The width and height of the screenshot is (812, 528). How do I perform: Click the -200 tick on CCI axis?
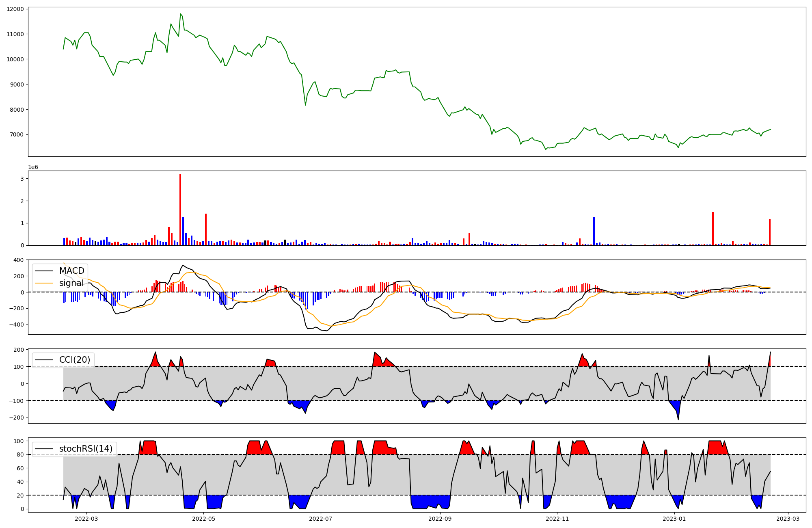17,418
